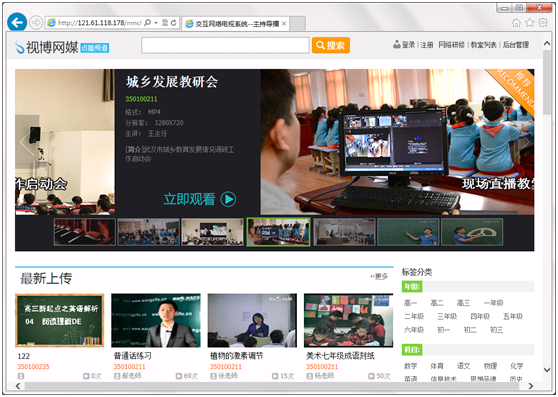Expand the address bar search dropdown arrow
558x397 pixels.
pos(156,23)
